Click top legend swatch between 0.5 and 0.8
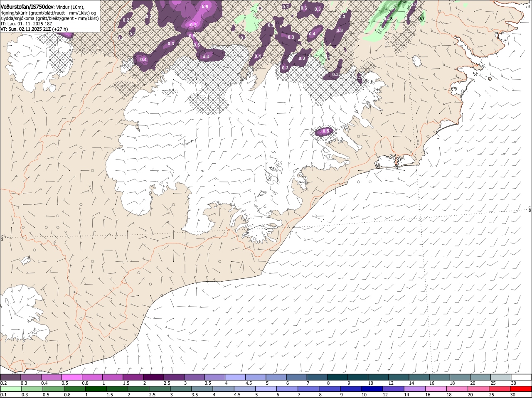Viewport: 532px width, 398px height. click(x=72, y=377)
